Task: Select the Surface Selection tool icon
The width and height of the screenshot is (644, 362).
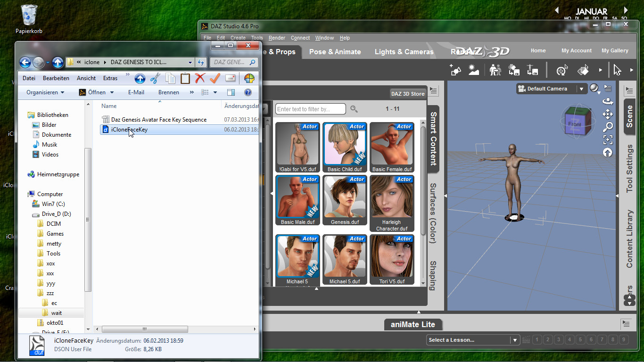Action: tap(583, 70)
